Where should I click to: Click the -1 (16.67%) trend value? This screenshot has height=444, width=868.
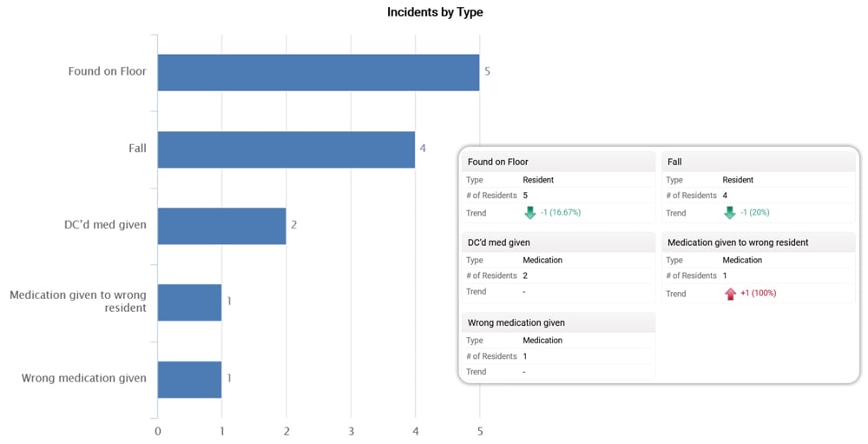562,213
